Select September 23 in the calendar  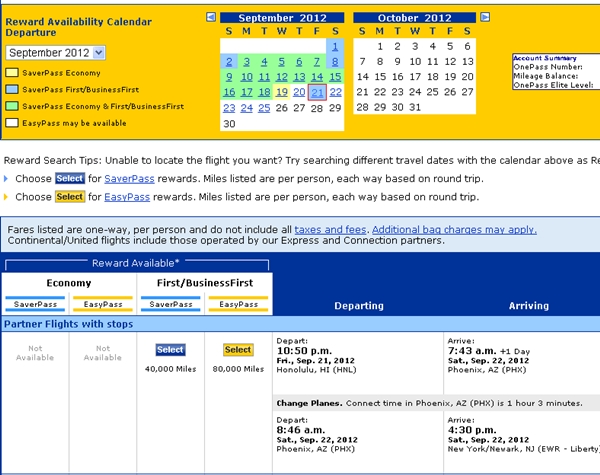[229, 108]
